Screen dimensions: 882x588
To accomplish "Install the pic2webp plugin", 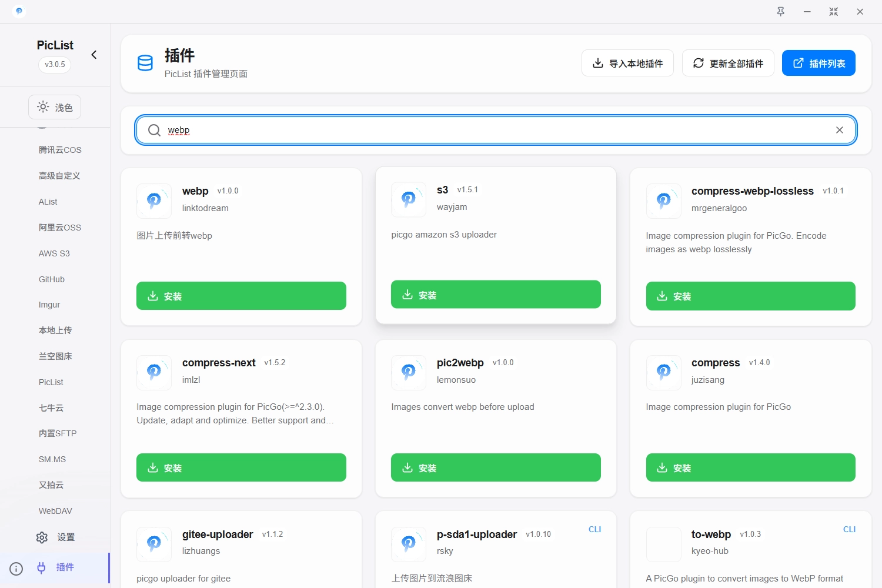I will tap(496, 467).
